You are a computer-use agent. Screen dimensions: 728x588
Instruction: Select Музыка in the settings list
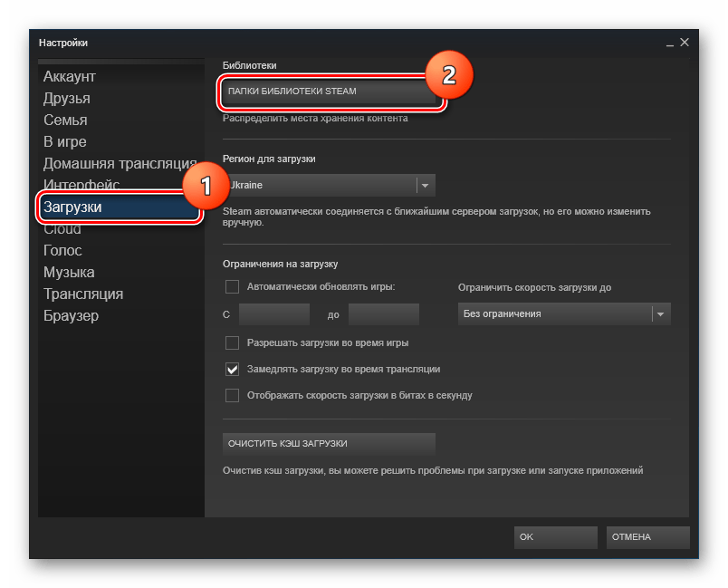(69, 273)
